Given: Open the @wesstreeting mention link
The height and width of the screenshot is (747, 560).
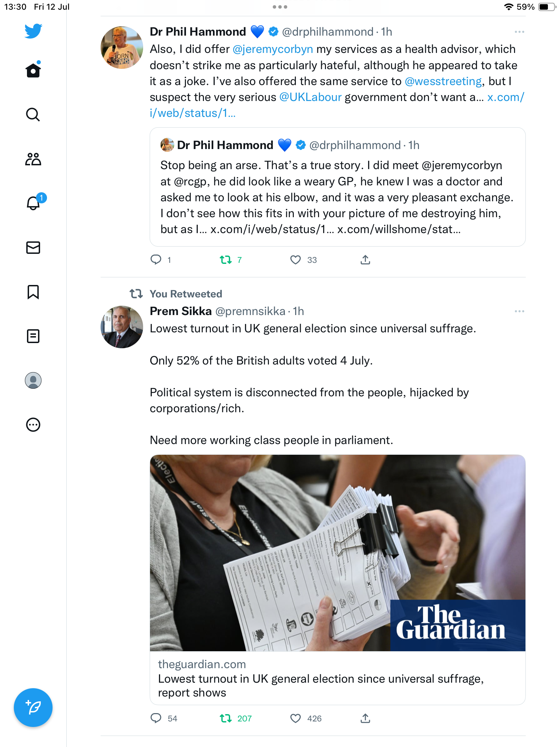Looking at the screenshot, I should (x=443, y=81).
